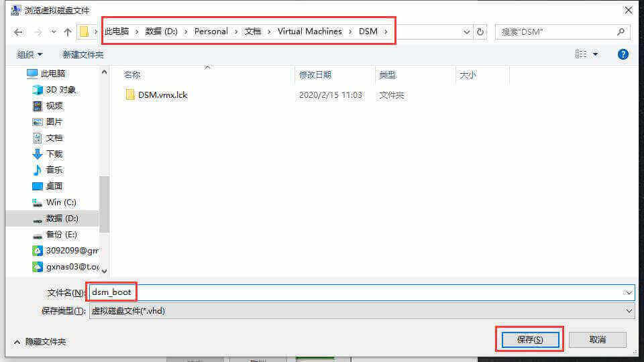Select the 音乐 folder in sidebar
The width and height of the screenshot is (644, 362).
click(54, 170)
